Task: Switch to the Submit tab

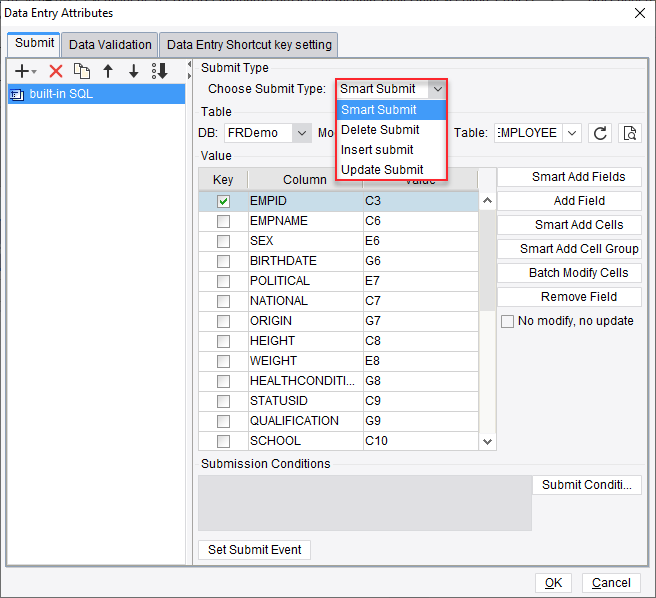Action: point(34,43)
